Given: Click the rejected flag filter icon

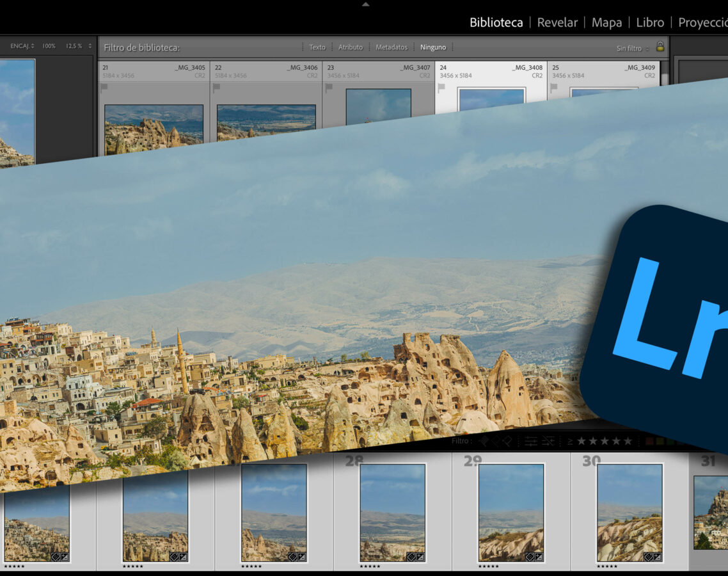Looking at the screenshot, I should pos(508,442).
